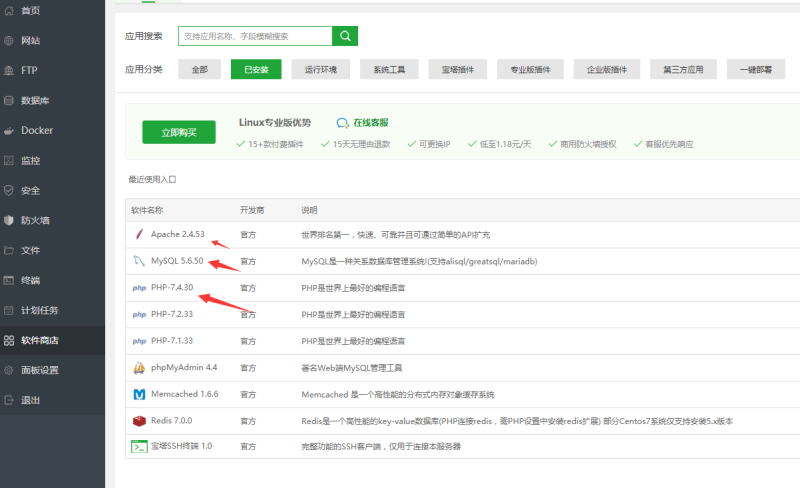Select the 企业版插件 category filter
800x488 pixels.
(607, 69)
